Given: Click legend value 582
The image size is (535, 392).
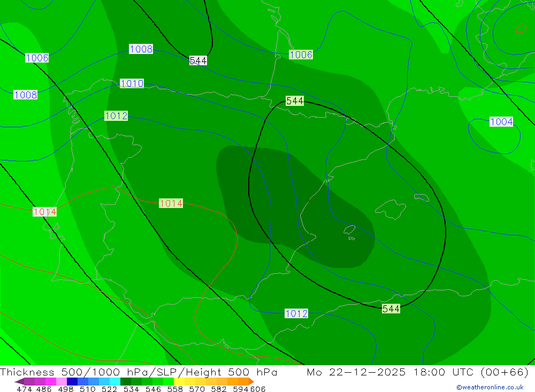Looking at the screenshot, I should click(218, 389).
